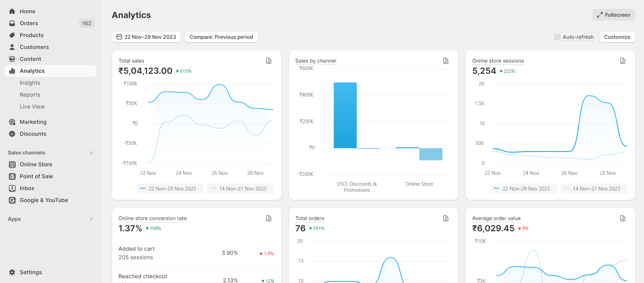The image size is (644, 283).
Task: Enable the Auto-refresh checkbox
Action: pyautogui.click(x=557, y=37)
